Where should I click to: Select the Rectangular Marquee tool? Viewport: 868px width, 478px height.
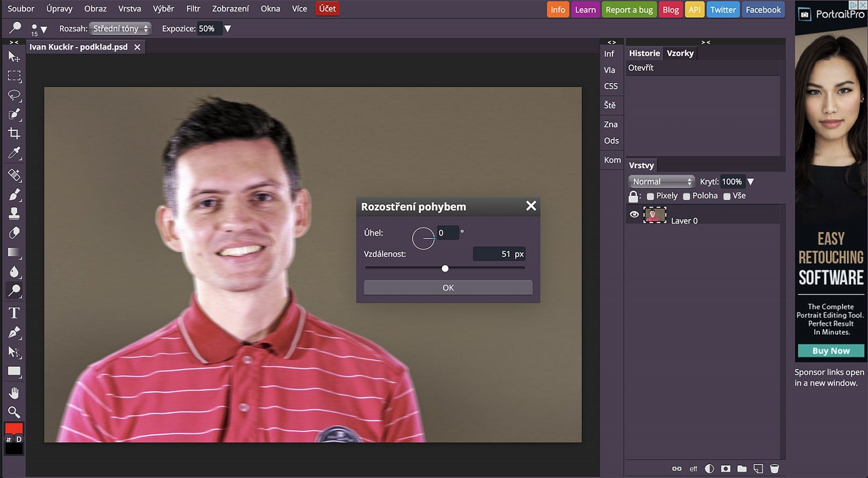click(14, 76)
